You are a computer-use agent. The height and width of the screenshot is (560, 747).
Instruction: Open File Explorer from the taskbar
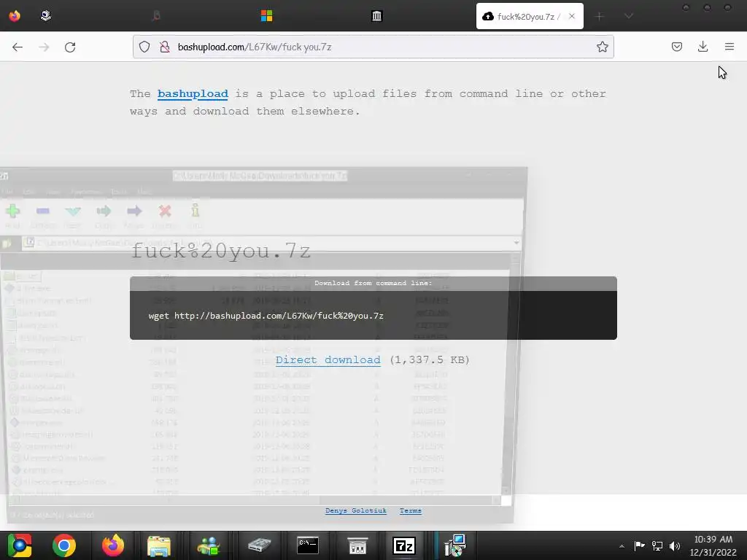point(158,545)
